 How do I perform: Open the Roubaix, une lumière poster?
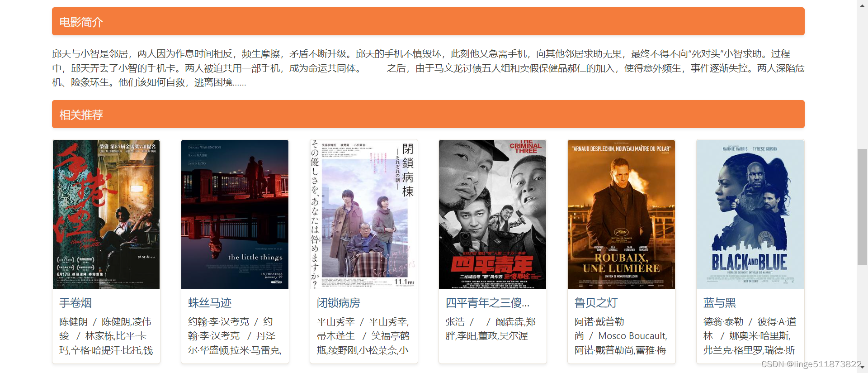[621, 214]
